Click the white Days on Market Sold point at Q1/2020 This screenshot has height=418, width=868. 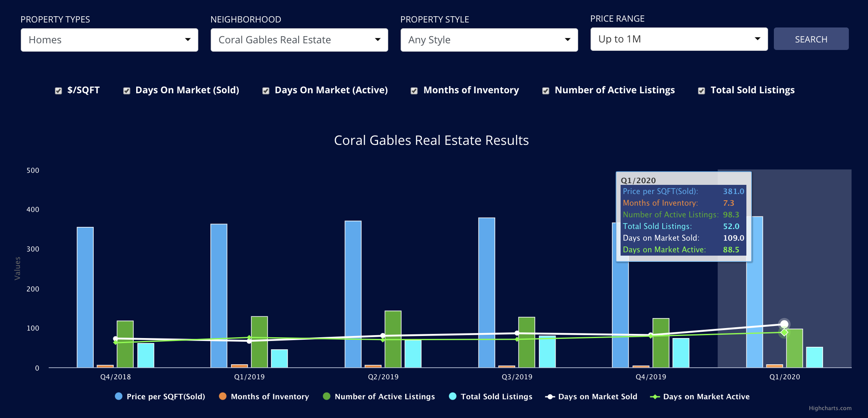[x=784, y=324]
